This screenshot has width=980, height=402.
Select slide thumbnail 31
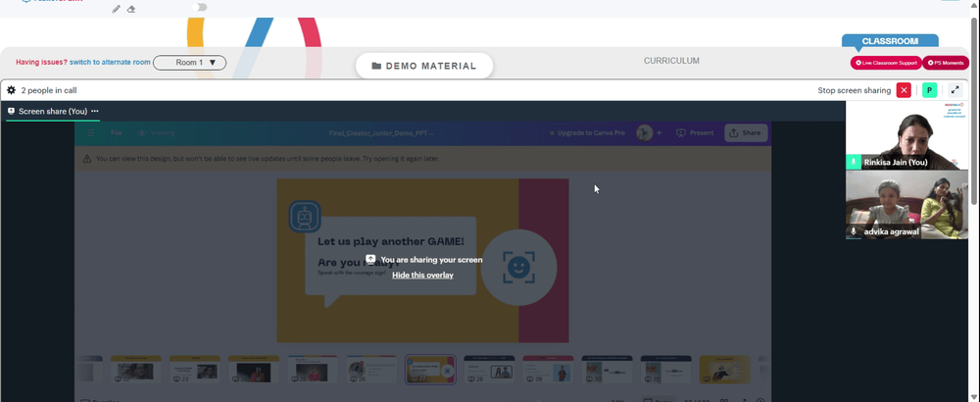(x=665, y=370)
